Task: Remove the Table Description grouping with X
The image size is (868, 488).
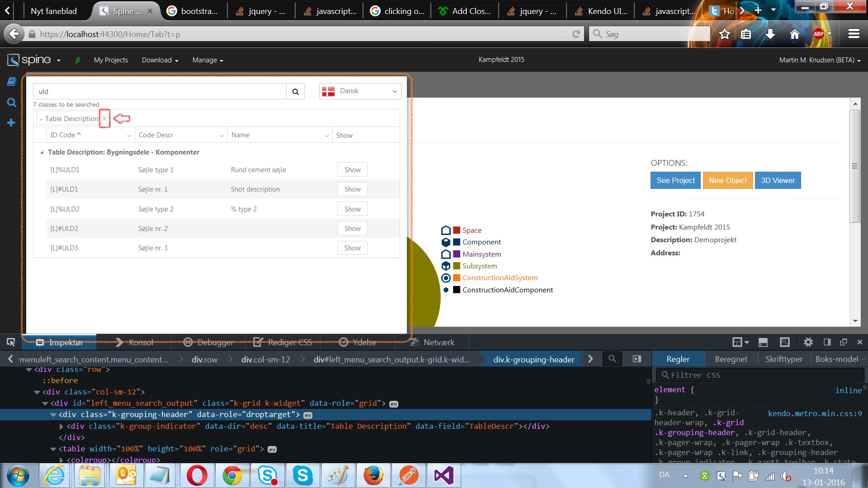Action: [x=104, y=118]
